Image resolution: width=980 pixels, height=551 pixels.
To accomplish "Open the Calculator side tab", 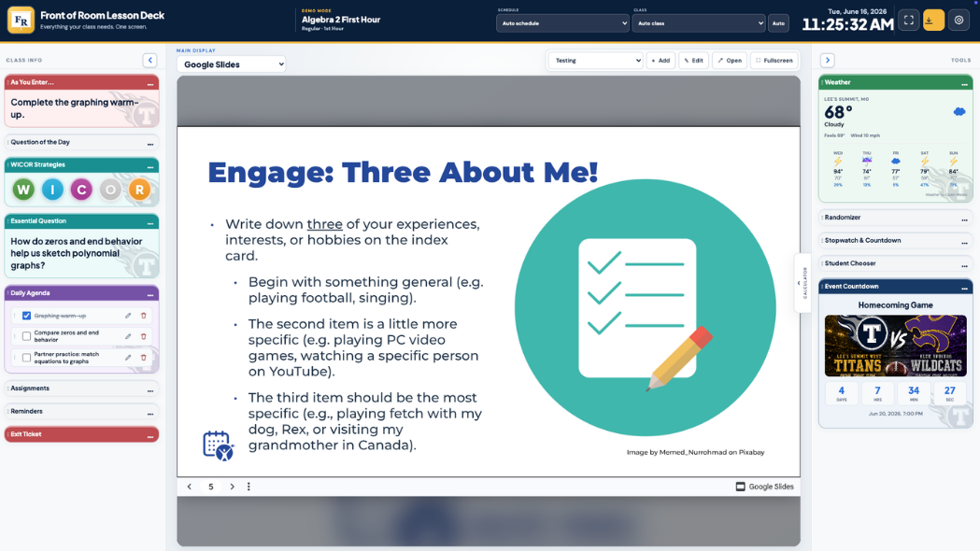I will (802, 283).
